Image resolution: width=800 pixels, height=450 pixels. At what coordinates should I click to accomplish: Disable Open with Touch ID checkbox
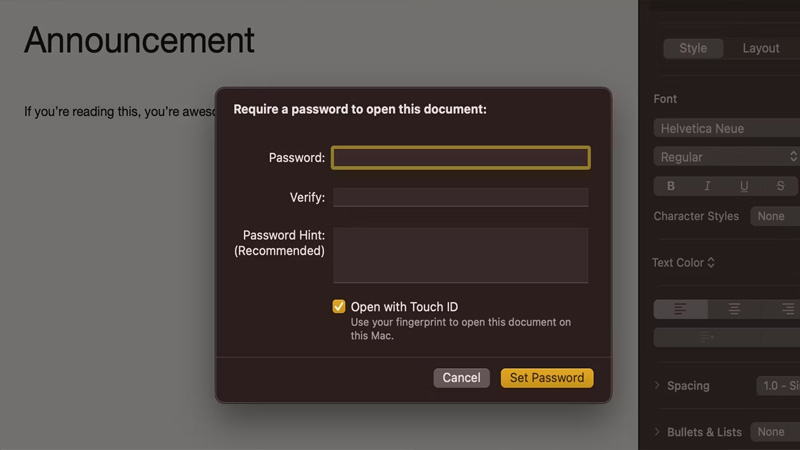pyautogui.click(x=339, y=307)
